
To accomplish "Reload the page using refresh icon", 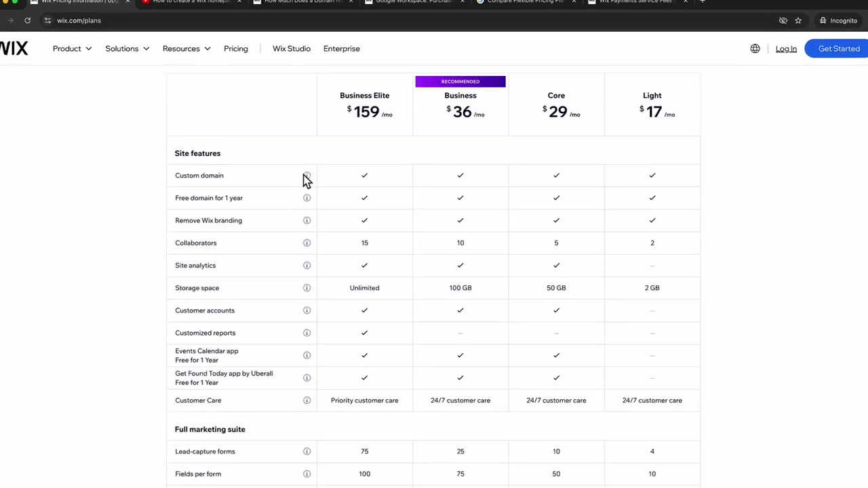I will coord(28,20).
